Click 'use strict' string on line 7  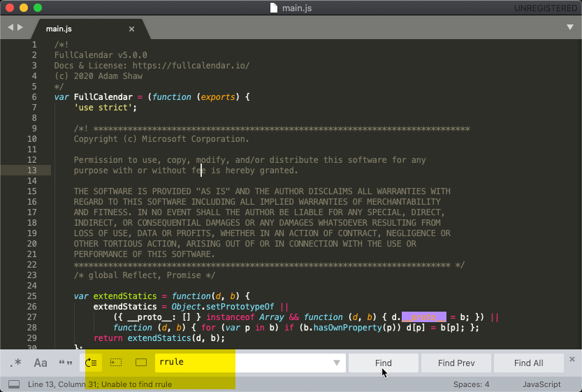[x=103, y=108]
